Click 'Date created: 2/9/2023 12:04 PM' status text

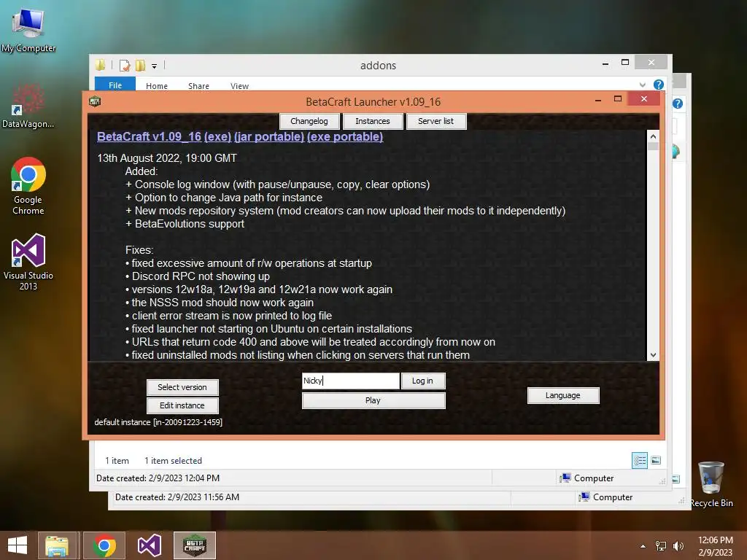click(158, 478)
